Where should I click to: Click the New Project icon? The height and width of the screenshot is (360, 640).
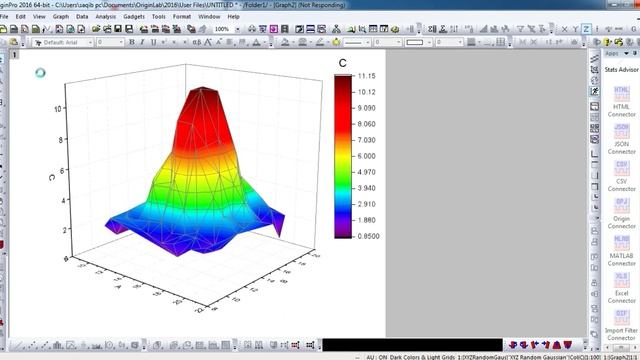pos(3,29)
